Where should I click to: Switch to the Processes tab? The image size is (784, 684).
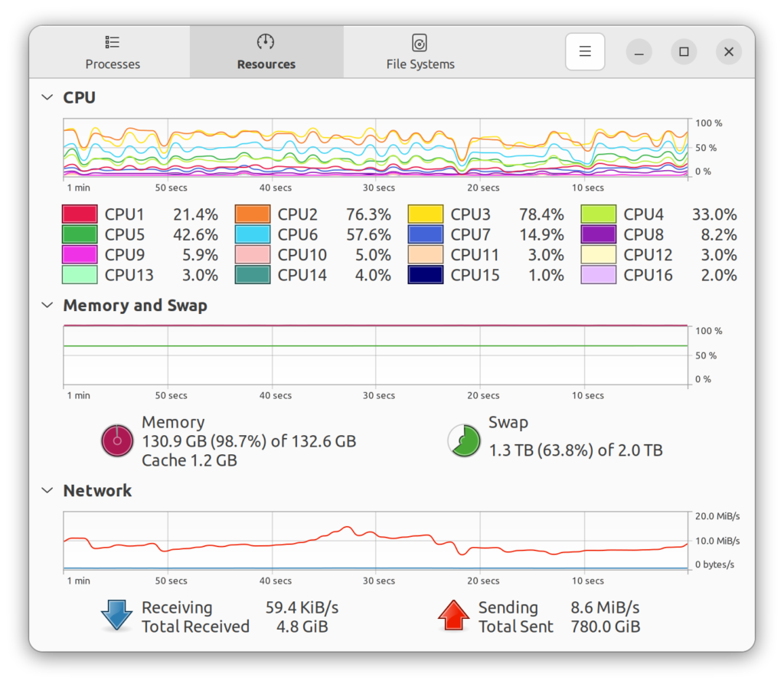pos(113,52)
